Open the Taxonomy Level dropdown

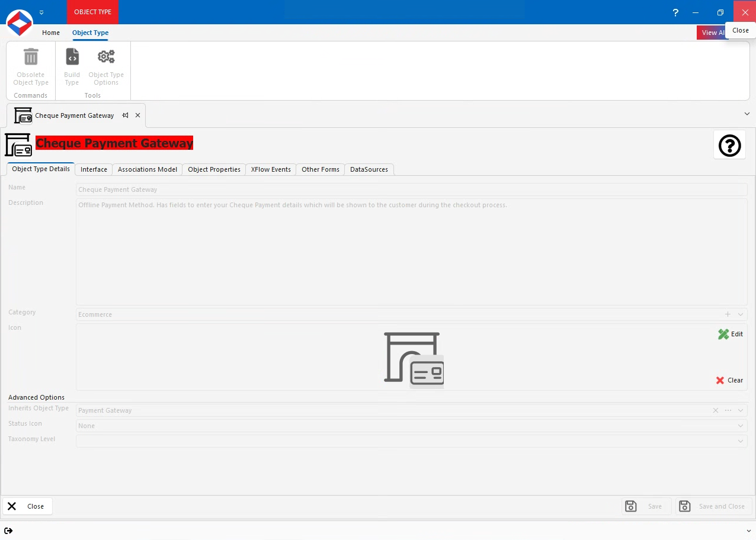pos(740,441)
